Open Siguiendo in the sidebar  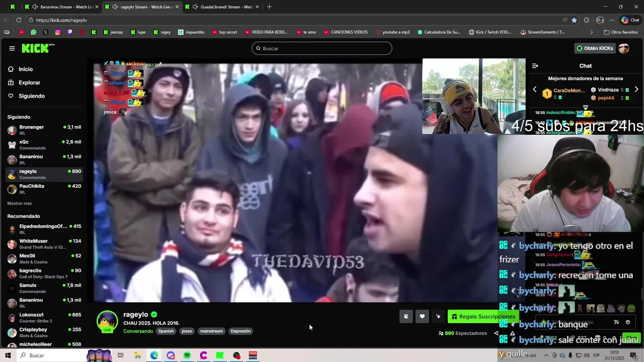31,96
